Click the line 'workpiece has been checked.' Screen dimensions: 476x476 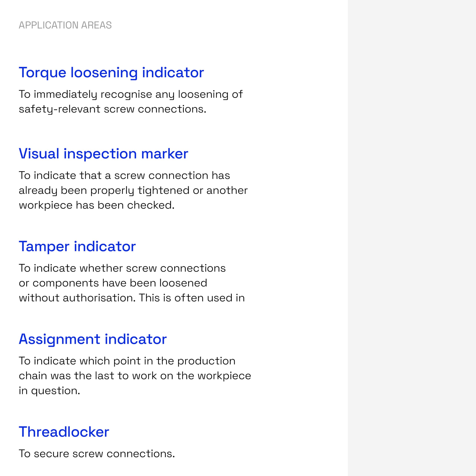tap(97, 205)
